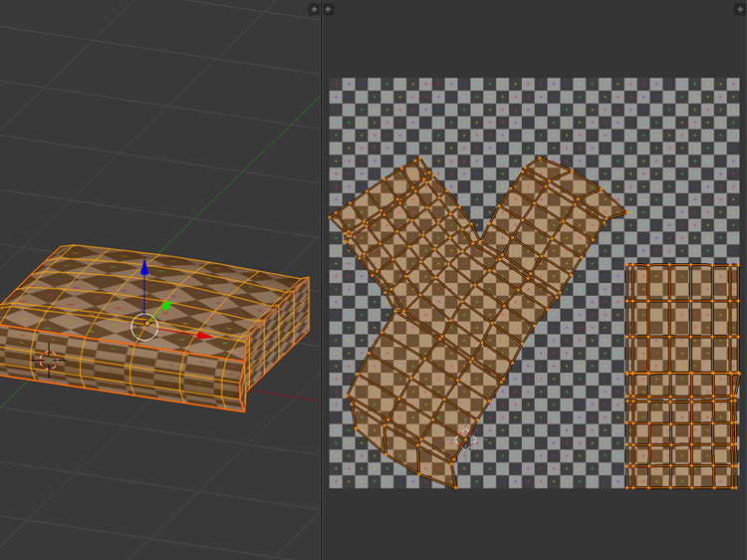Click the far-right tip vertex of the Y island
This screenshot has width=747, height=560.
pos(627,211)
